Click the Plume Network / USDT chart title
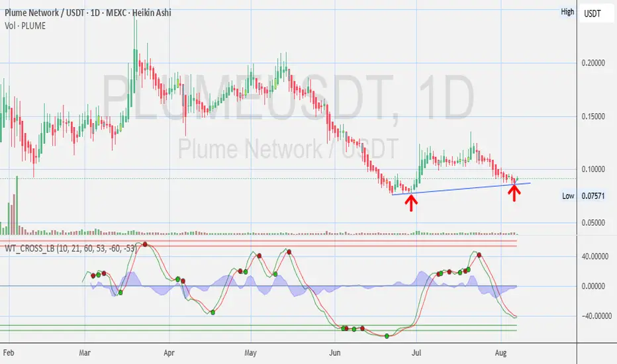617x364 pixels. (88, 13)
